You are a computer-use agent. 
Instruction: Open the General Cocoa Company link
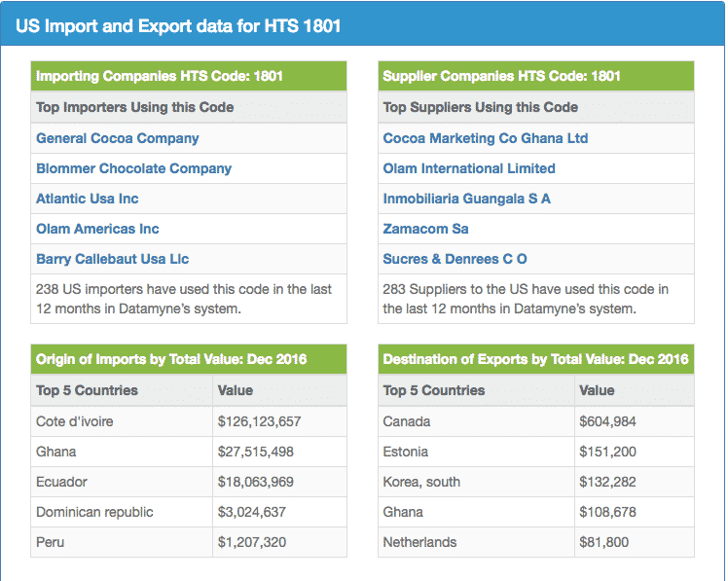pyautogui.click(x=118, y=138)
